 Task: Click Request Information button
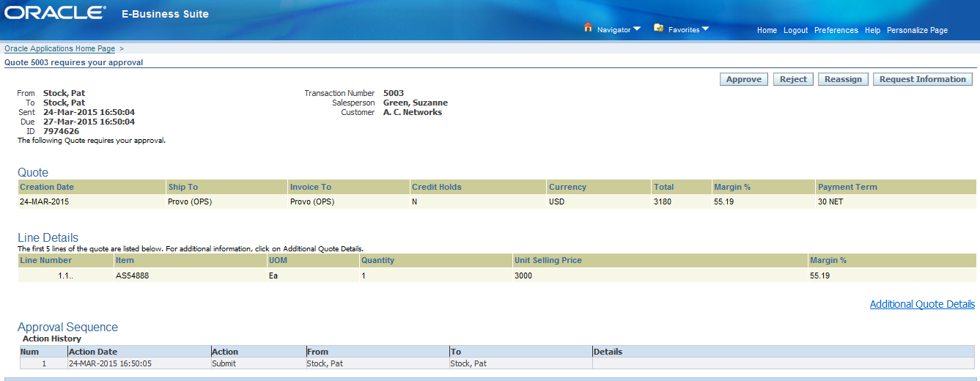coord(923,79)
